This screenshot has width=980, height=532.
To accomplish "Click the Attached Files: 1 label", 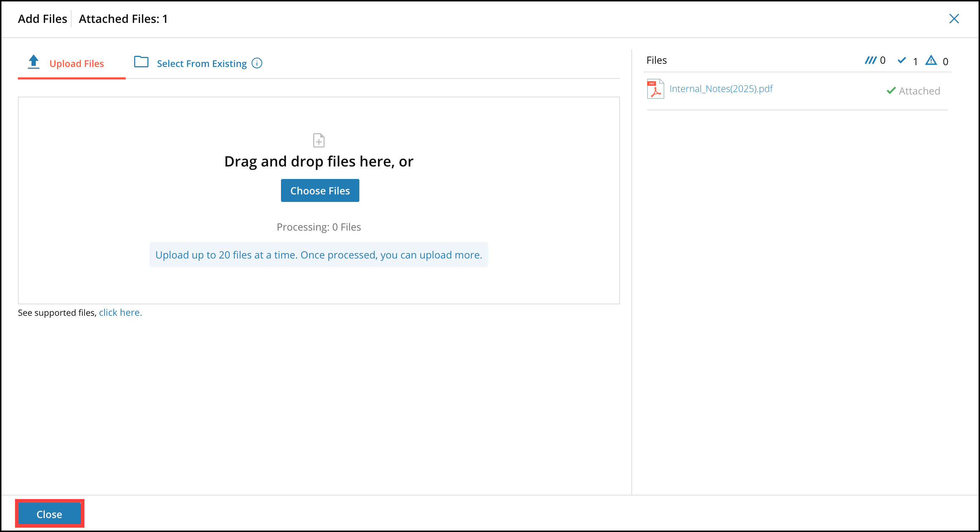I will [x=123, y=19].
